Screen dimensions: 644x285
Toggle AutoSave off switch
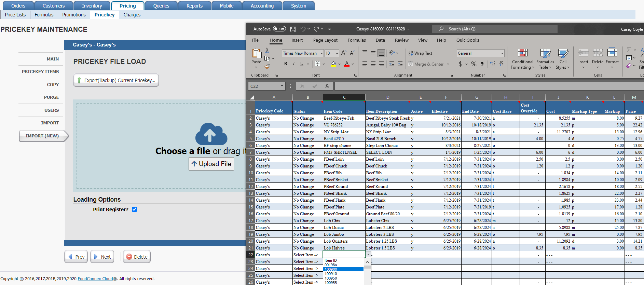pos(279,29)
